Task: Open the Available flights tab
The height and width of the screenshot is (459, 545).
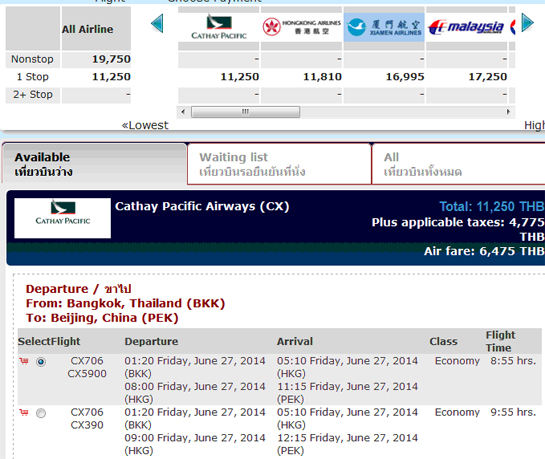Action: point(94,164)
